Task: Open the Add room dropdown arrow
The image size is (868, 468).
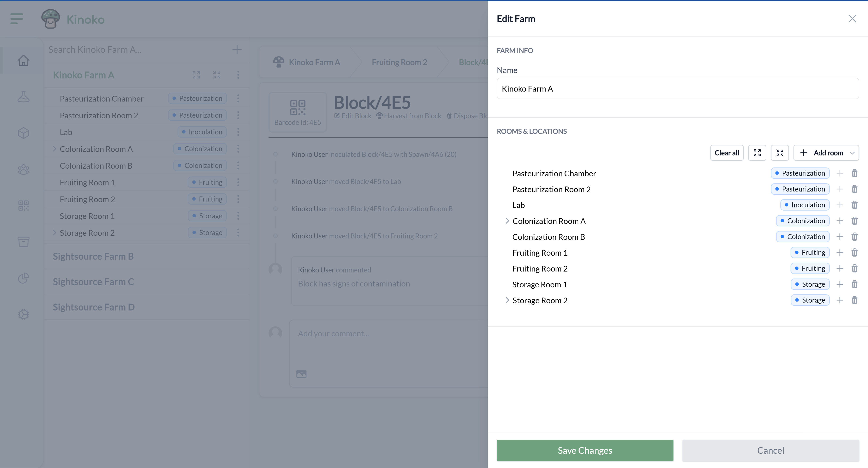Action: pos(852,153)
